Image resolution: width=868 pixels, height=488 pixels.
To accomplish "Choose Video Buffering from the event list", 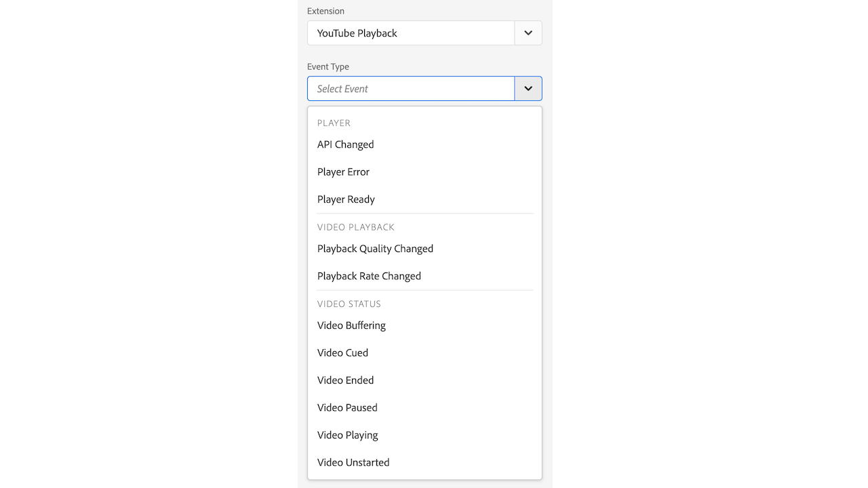I will coord(351,325).
